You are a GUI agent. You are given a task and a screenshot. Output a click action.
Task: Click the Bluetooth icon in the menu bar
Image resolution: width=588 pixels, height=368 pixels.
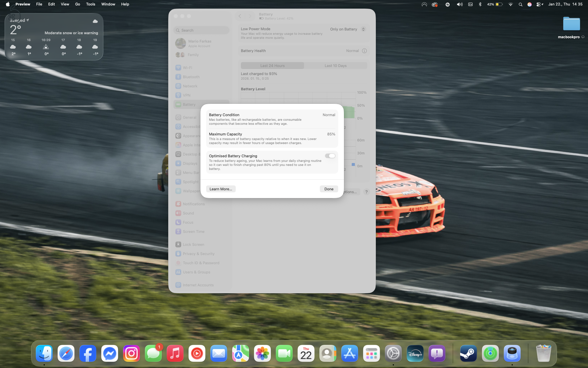[480, 4]
